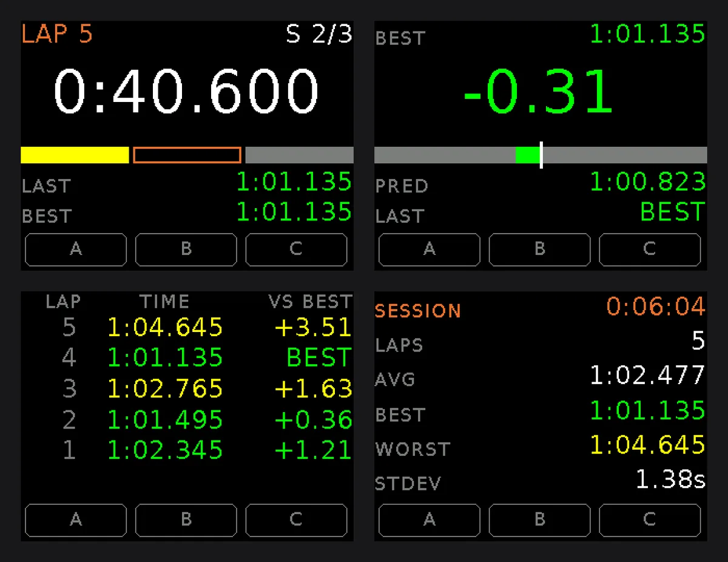The width and height of the screenshot is (728, 562).
Task: Click button B on the delta predictor screen
Action: [x=540, y=249]
